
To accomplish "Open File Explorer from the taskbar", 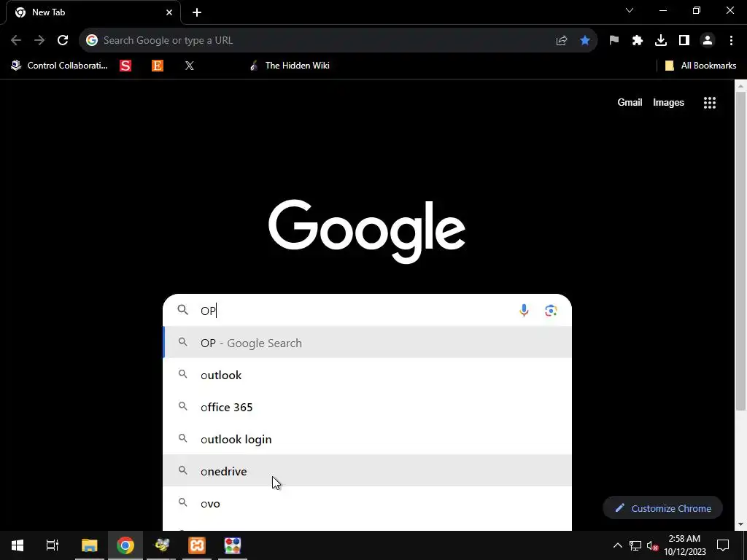I will [x=90, y=545].
